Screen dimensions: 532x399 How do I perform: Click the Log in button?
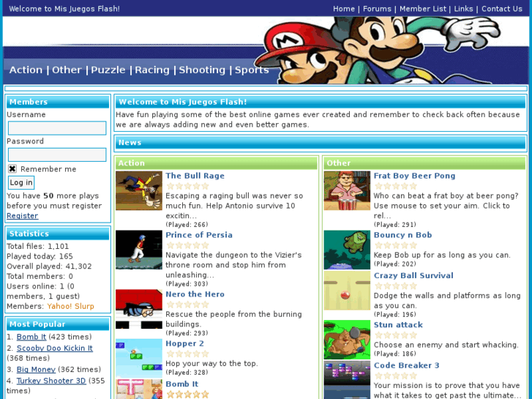[x=21, y=182]
